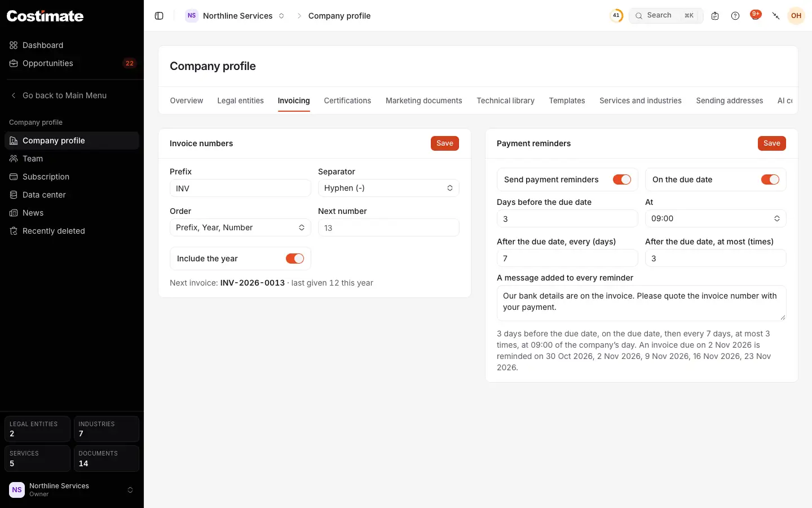Click the Legal Entities stat card

click(x=37, y=429)
